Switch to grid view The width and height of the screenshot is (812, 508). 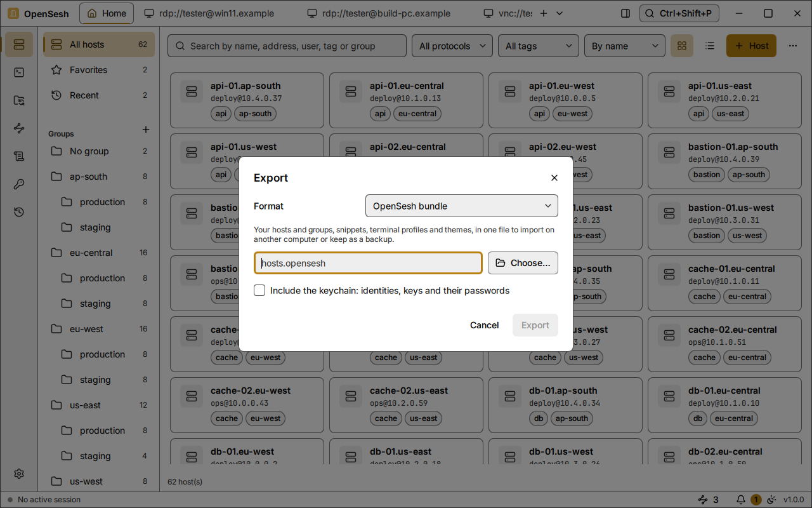point(682,46)
